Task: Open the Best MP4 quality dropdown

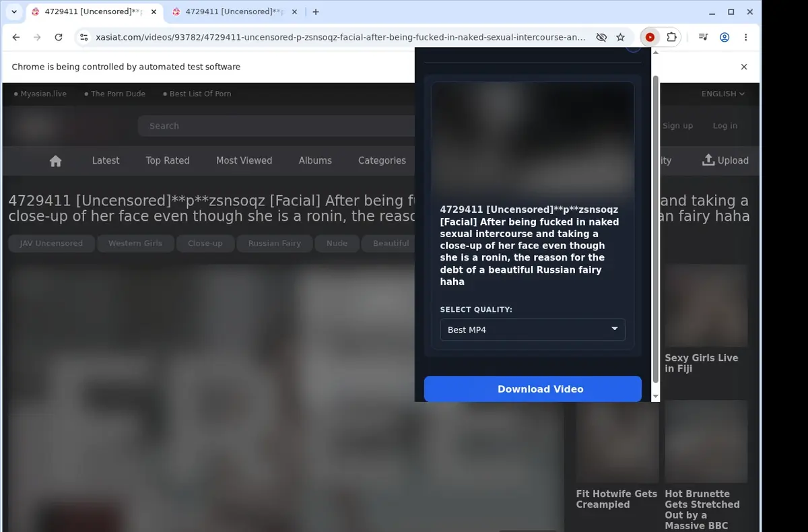Action: pos(533,330)
